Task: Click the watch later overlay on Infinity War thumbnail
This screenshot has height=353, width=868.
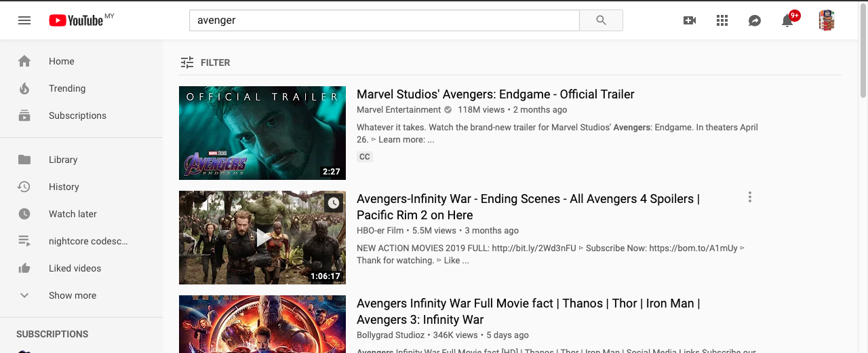Action: 333,203
